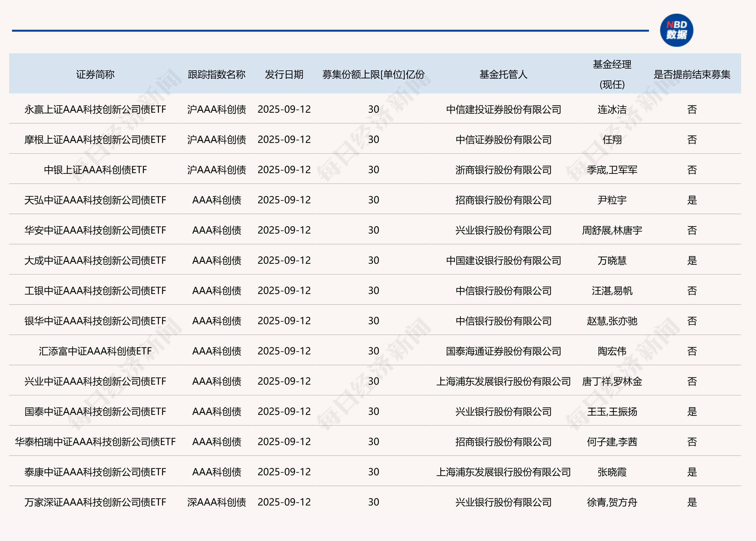Select 永赢上证AAA科技创新公司债ETF row name

coord(95,110)
